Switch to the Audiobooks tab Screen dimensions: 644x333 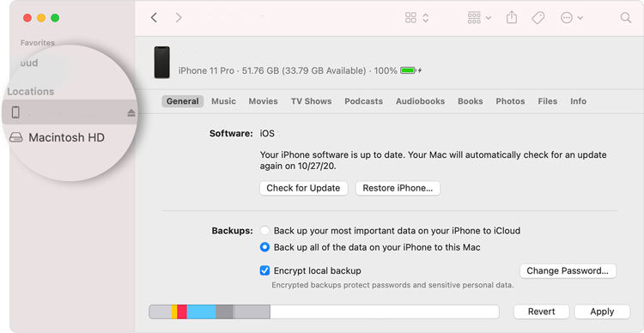[x=420, y=101]
